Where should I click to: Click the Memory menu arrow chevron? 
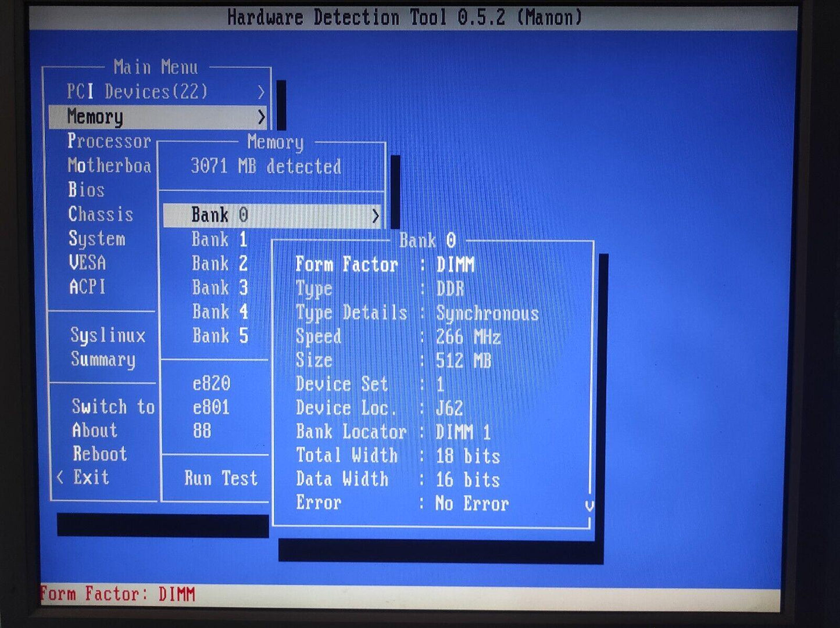(261, 117)
